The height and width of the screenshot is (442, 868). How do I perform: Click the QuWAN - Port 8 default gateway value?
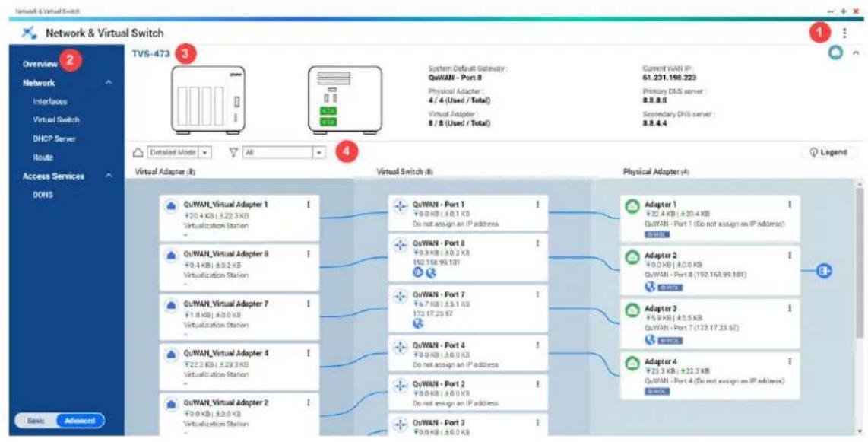point(455,78)
